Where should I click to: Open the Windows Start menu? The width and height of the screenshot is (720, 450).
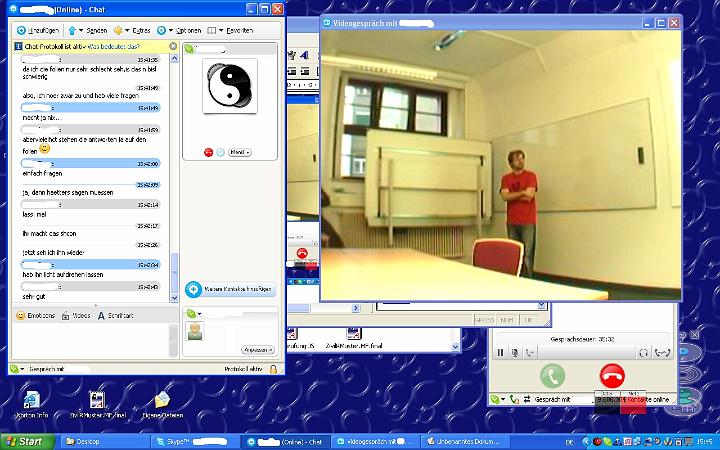28,442
